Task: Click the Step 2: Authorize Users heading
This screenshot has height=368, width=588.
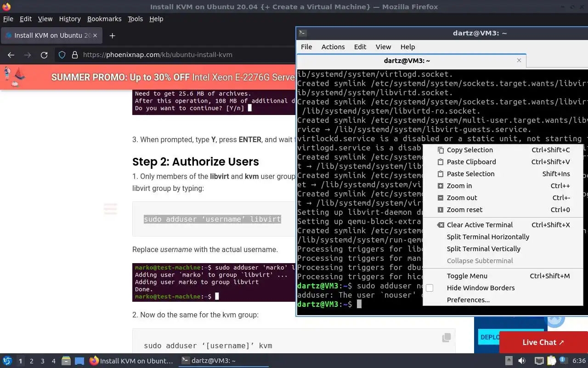Action: point(196,161)
